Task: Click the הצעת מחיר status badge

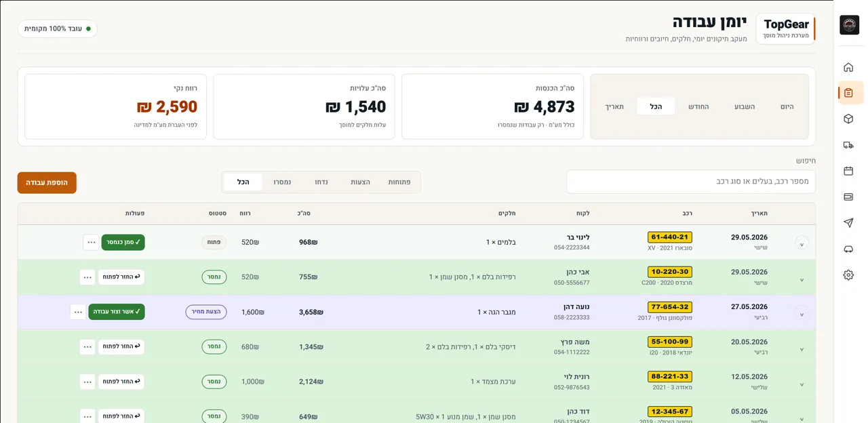Action: click(206, 312)
